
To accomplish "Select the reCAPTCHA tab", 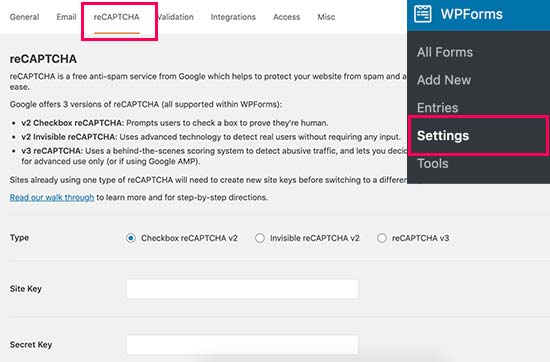I will pyautogui.click(x=116, y=17).
